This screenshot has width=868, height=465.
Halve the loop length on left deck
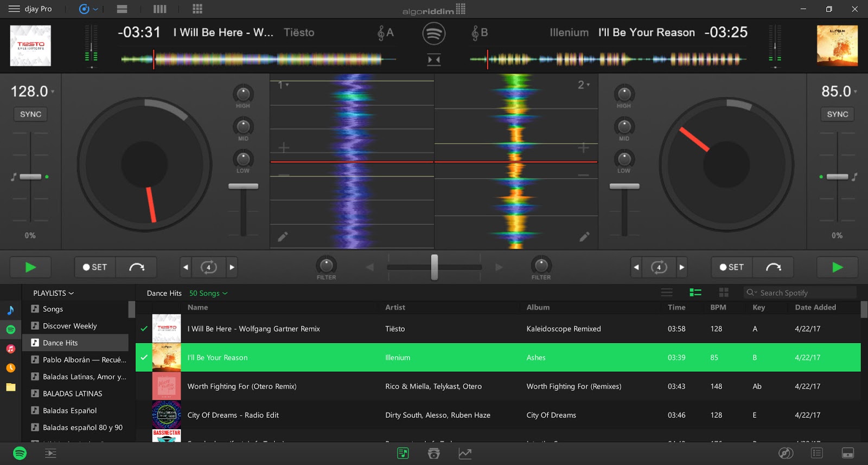(186, 267)
